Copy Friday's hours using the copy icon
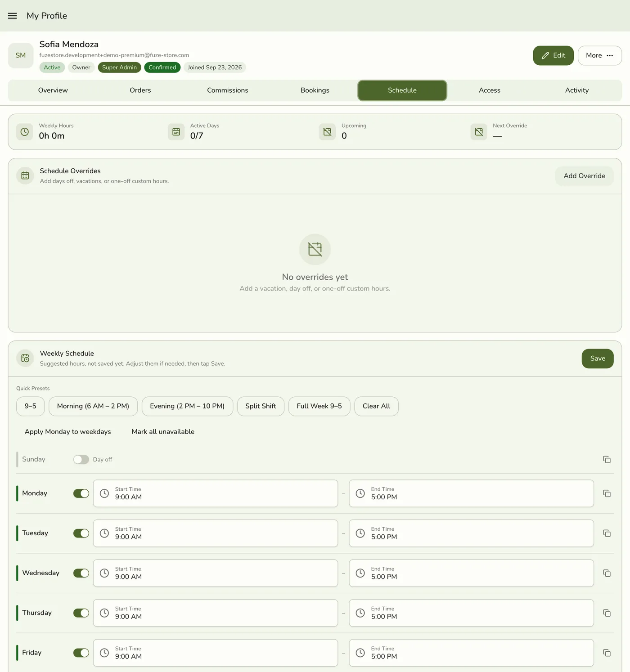 click(607, 653)
